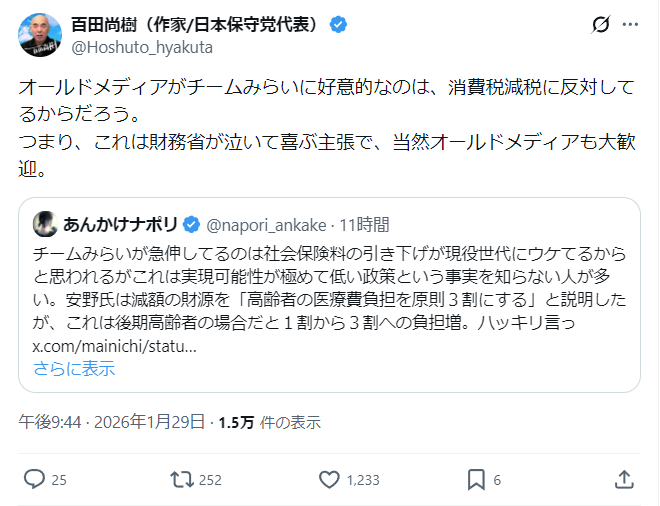
Task: Click あんかけナポリ quoted avatar
Action: (x=45, y=223)
